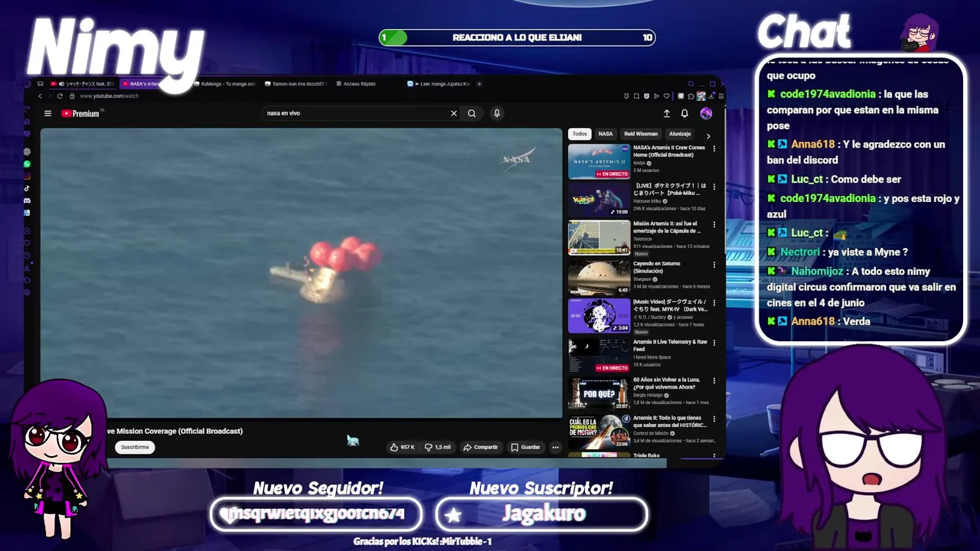Open the YouTube hamburger guide menu

(47, 113)
